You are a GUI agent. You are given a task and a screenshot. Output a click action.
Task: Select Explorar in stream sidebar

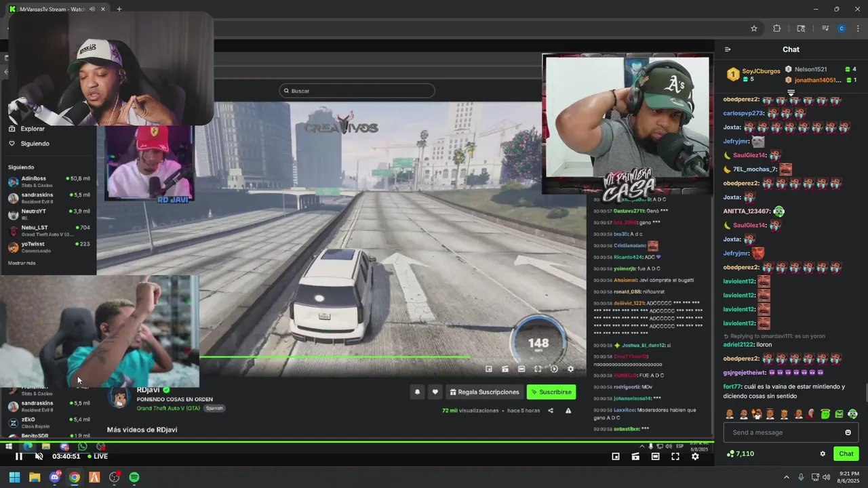click(x=27, y=129)
